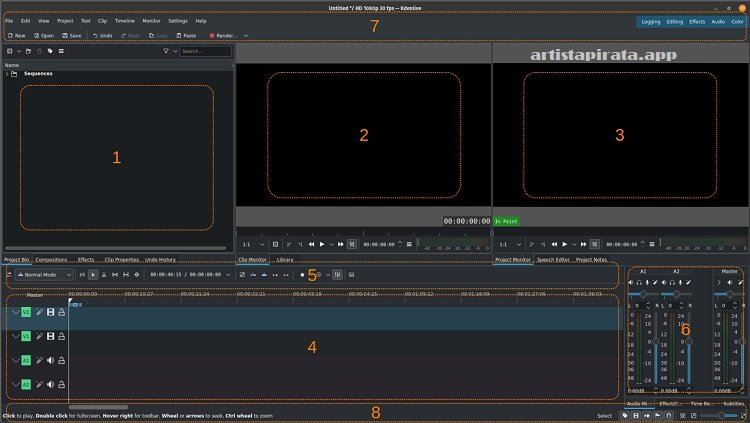Screen dimensions: 750x423
Task: Mute audio track A2 in timeline header
Action: 51,384
